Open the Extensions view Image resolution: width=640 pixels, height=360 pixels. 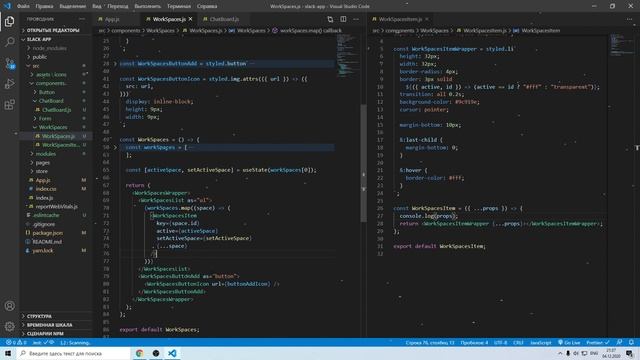pos(9,104)
